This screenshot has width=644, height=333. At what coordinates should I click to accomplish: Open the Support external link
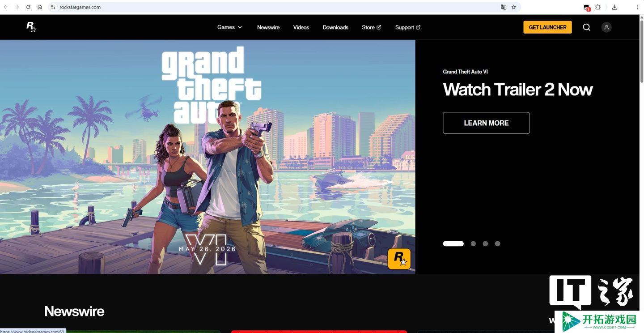(408, 27)
